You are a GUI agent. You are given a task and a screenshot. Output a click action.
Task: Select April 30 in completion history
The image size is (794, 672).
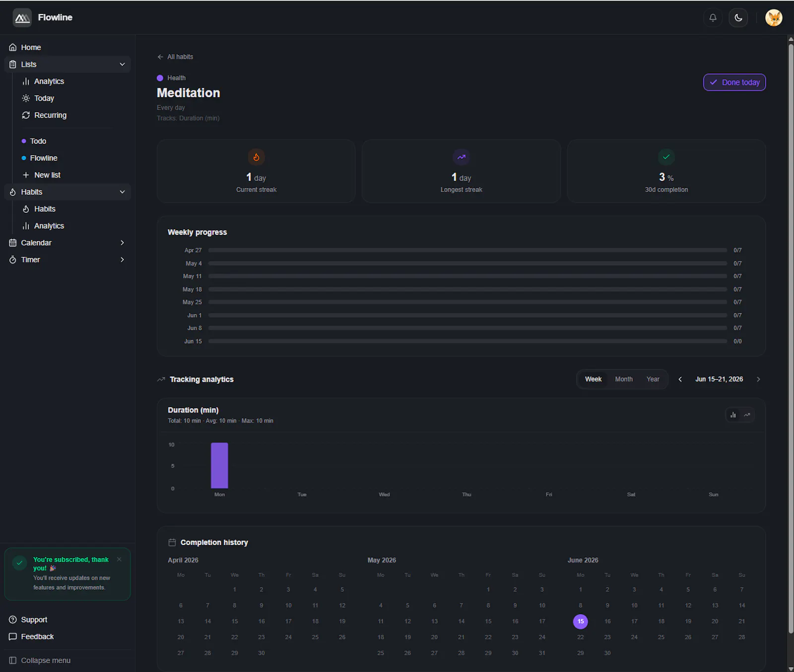[262, 653]
